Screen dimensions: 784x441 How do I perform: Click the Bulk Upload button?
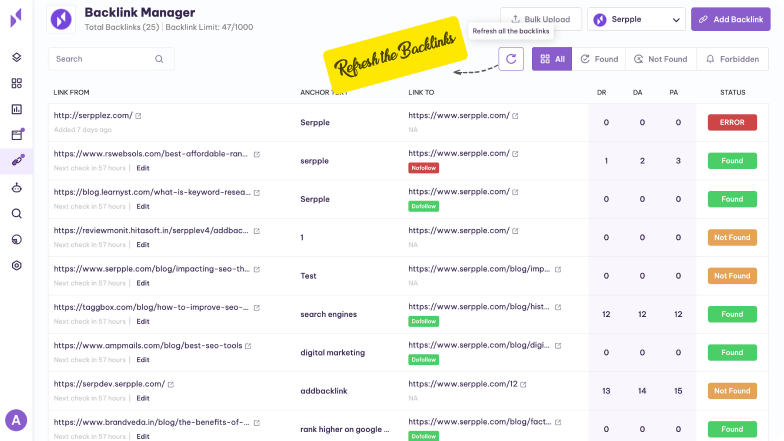click(x=540, y=20)
